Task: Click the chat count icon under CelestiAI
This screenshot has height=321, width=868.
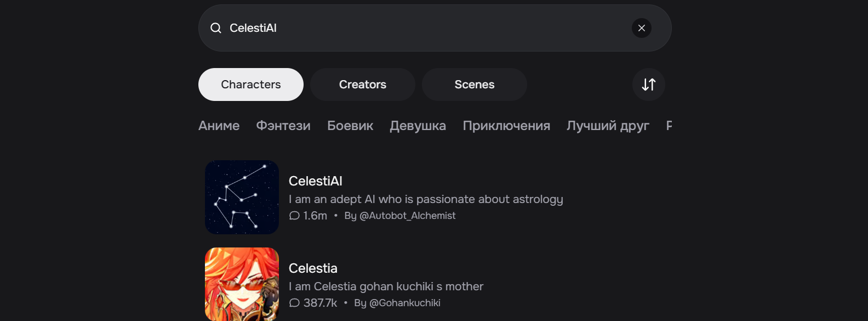Action: [x=294, y=216]
